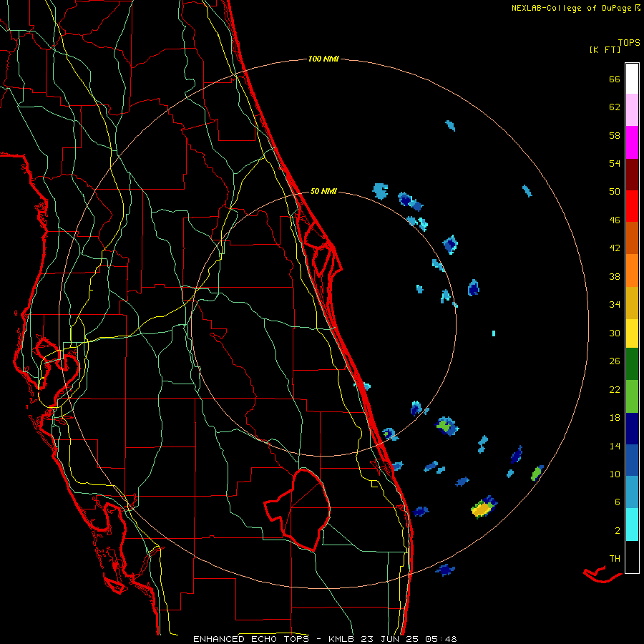Select the light blue legend band

[x=632, y=492]
